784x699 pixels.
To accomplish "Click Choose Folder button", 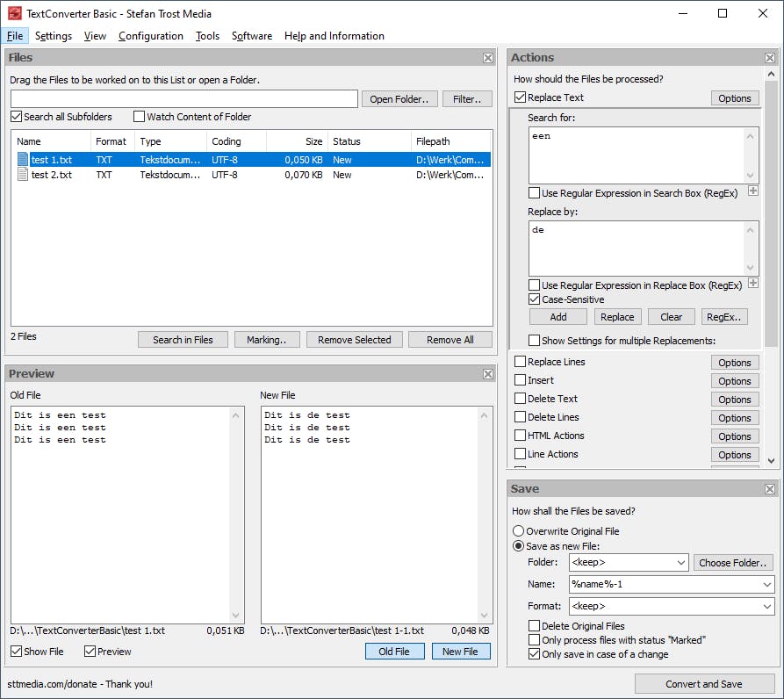I will click(x=732, y=563).
